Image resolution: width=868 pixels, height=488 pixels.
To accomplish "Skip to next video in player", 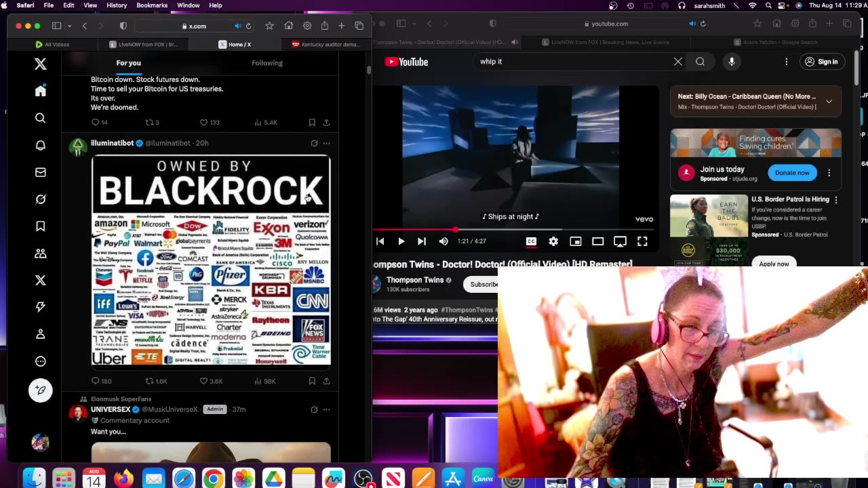I will [422, 241].
